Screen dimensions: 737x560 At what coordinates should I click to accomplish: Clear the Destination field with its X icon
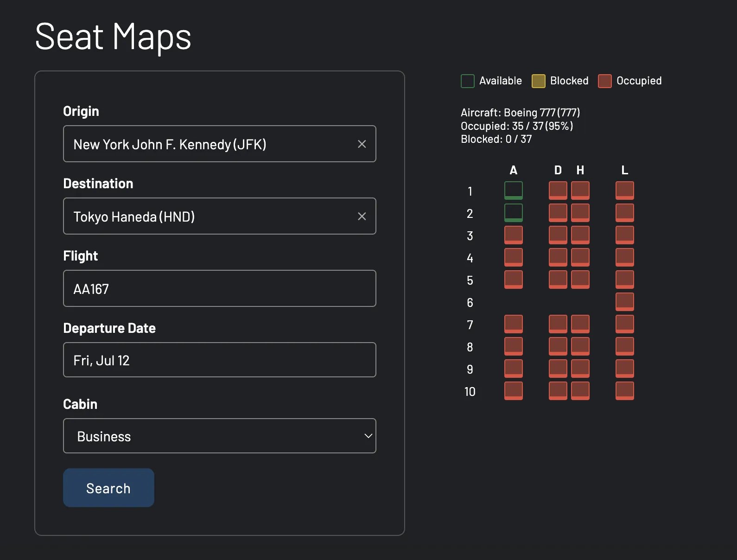click(x=362, y=216)
